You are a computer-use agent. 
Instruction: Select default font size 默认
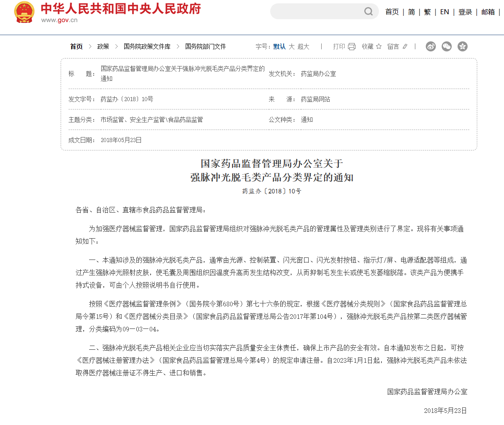tap(279, 46)
